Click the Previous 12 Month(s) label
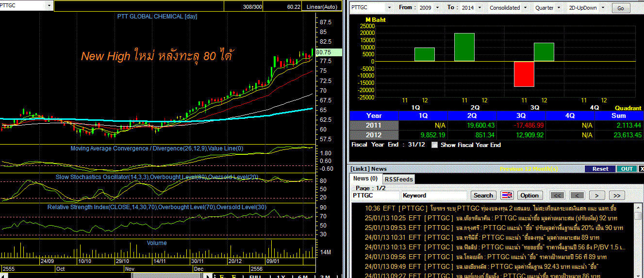This screenshot has width=644, height=278. tap(529, 169)
